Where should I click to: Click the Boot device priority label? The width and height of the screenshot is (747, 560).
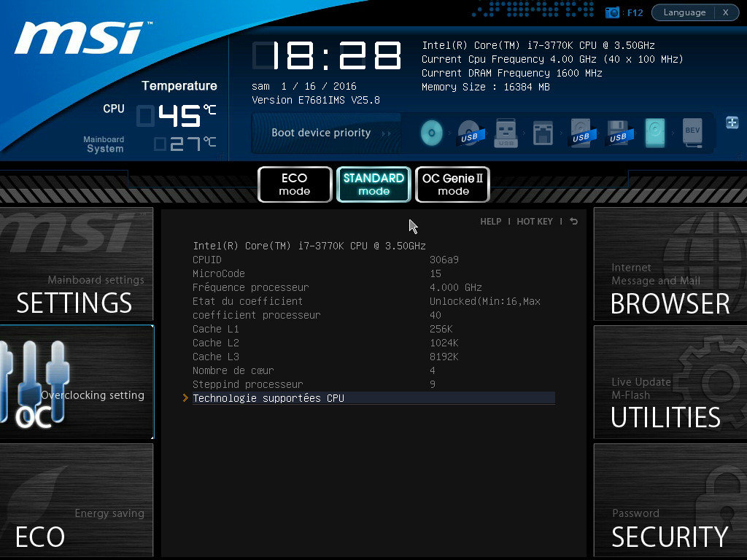[321, 133]
